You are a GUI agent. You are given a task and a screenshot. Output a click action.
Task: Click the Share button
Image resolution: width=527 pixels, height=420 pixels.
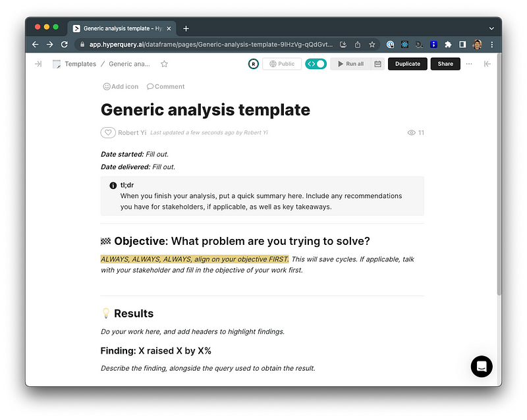click(445, 64)
